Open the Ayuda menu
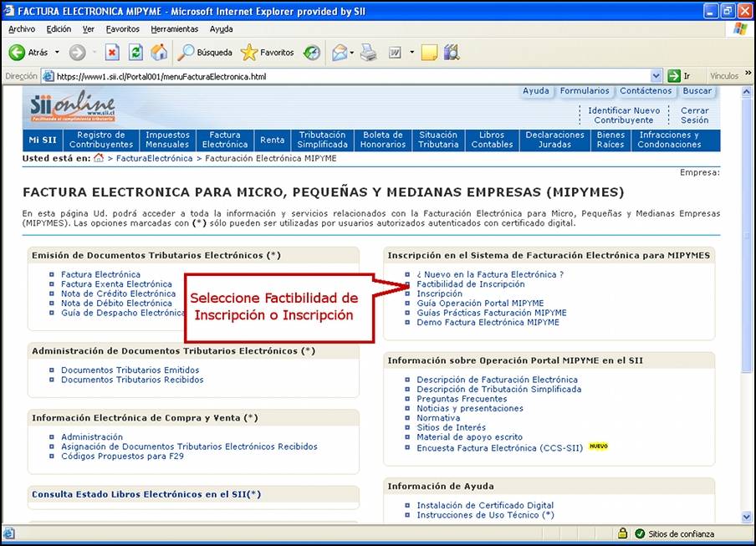756x546 pixels. pos(222,29)
